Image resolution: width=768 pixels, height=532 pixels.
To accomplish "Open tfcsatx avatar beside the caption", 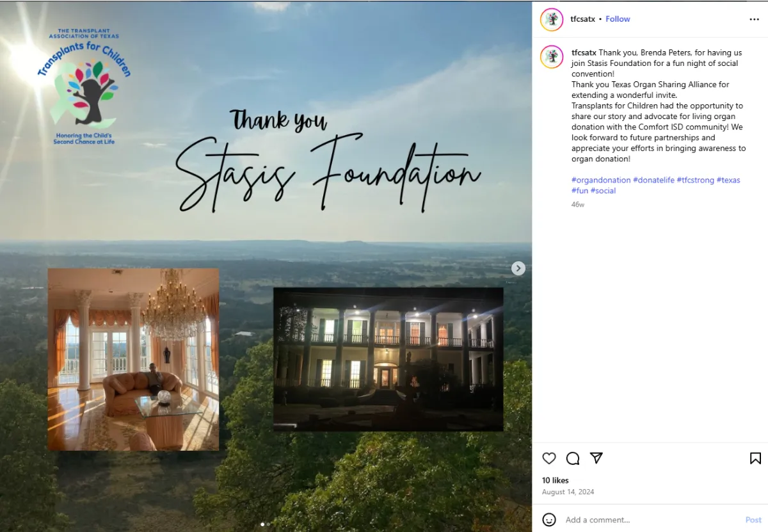I will [x=552, y=57].
